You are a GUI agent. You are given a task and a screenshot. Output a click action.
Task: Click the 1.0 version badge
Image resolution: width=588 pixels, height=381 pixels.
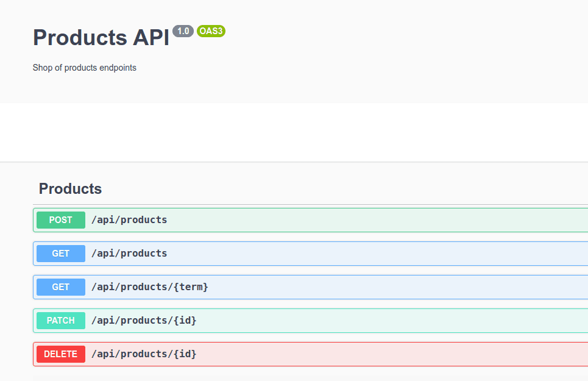(x=183, y=31)
